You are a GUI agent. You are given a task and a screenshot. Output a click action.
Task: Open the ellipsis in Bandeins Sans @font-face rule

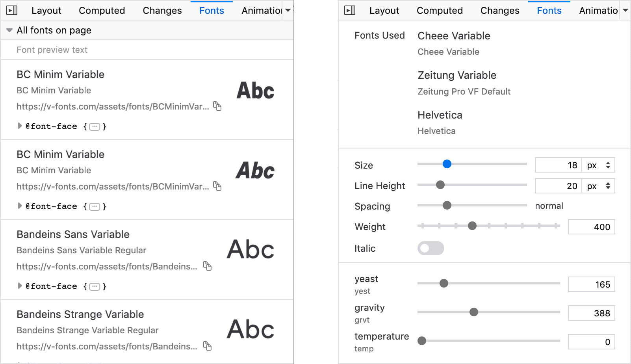point(95,286)
